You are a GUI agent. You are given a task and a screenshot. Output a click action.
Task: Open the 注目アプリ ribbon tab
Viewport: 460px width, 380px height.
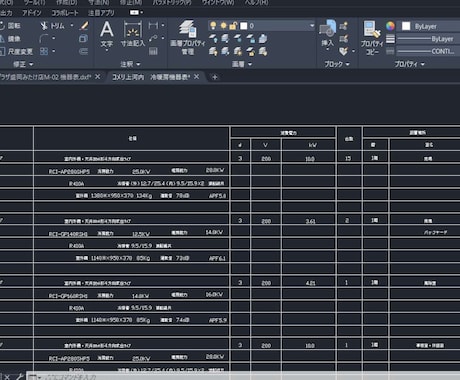(101, 13)
